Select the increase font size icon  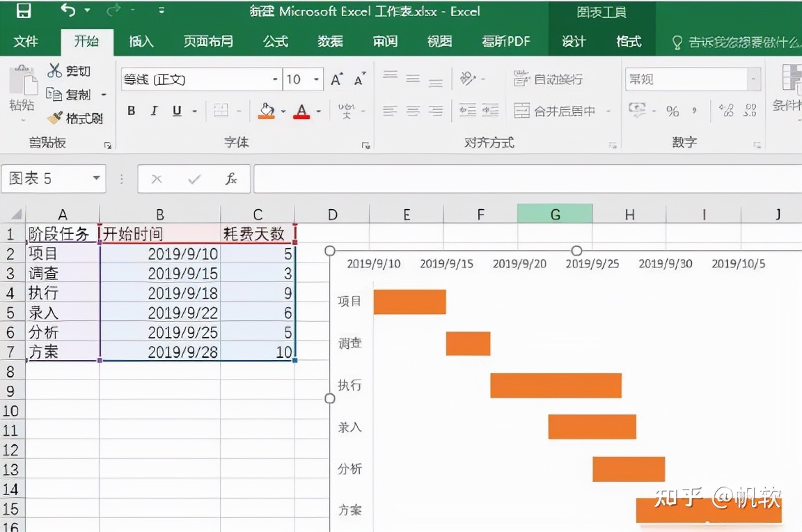pos(336,78)
